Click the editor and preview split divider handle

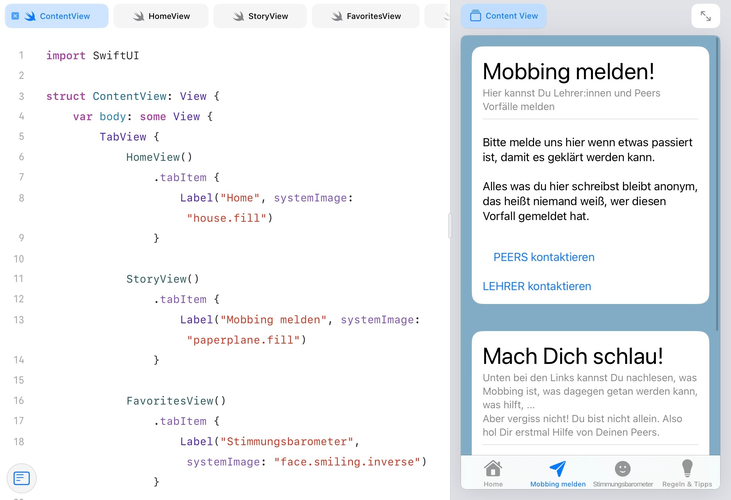point(450,226)
